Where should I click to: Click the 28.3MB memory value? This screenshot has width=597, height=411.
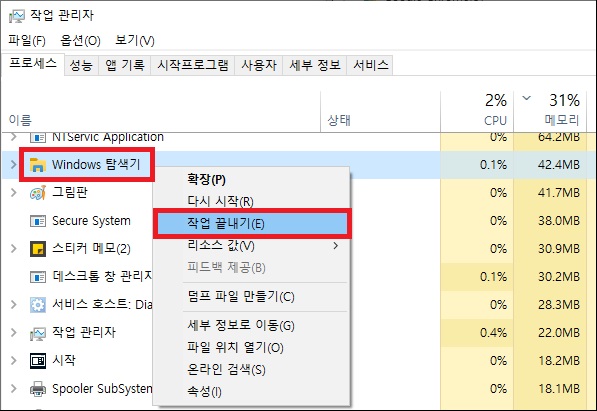point(559,305)
